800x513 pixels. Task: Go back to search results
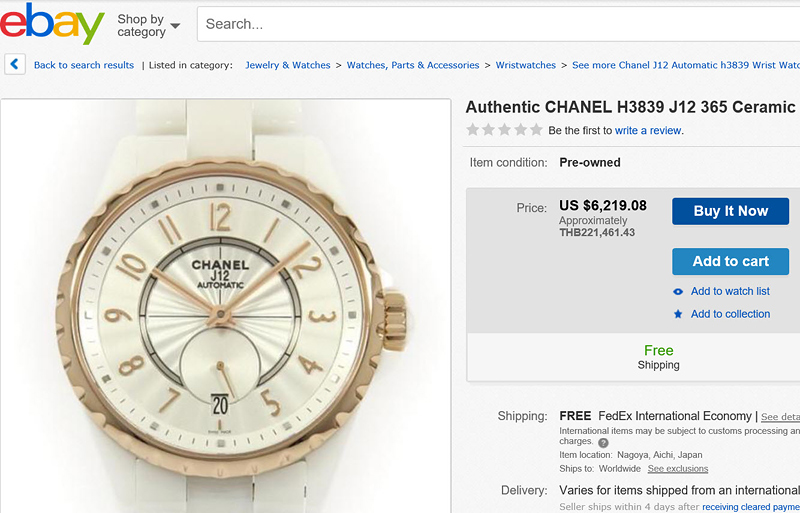coord(84,65)
